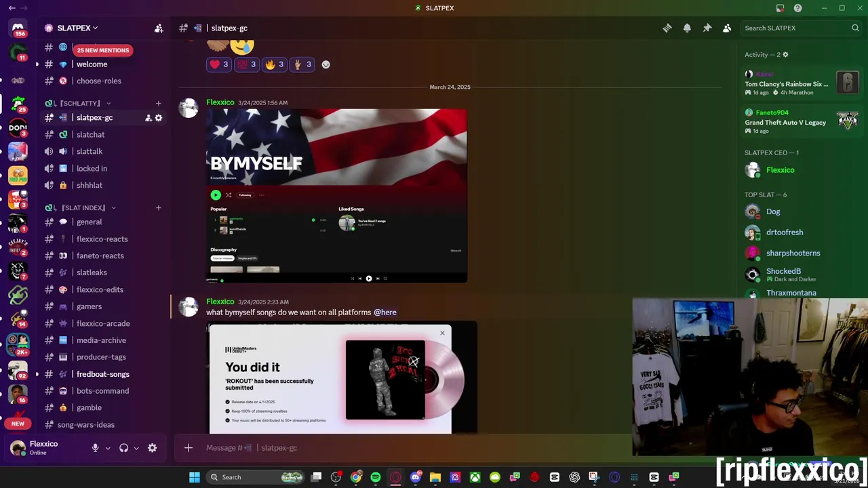The width and height of the screenshot is (868, 488).
Task: Open notification settings bell icon
Action: pos(687,28)
